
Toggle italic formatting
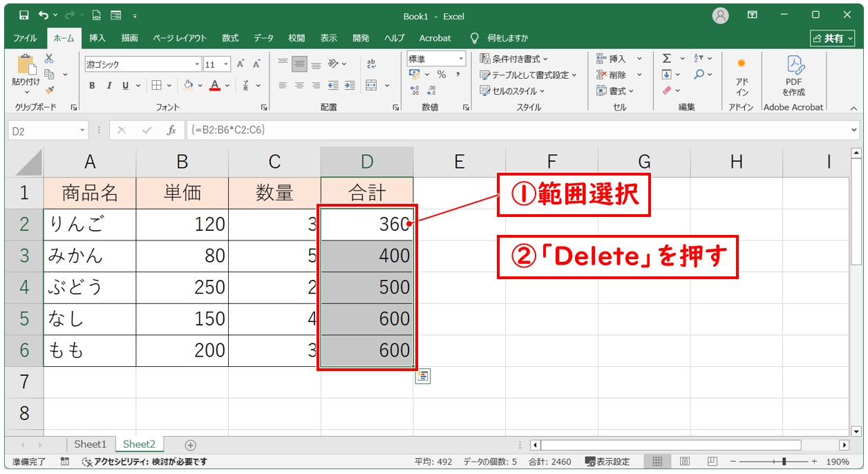(x=108, y=86)
